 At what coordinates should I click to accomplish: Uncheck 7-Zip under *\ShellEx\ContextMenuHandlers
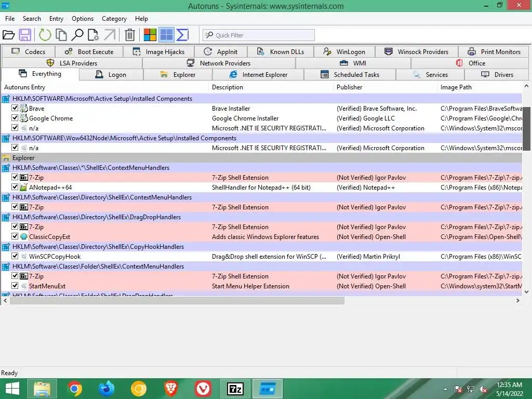pos(15,177)
